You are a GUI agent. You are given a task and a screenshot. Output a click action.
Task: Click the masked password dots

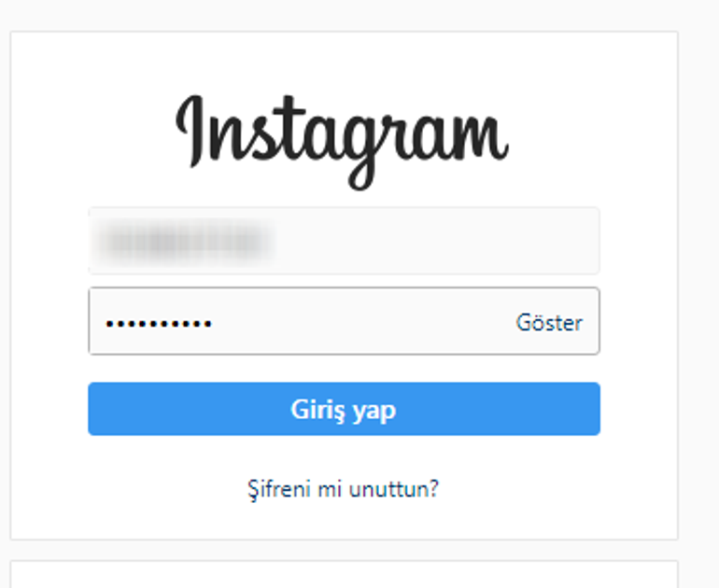[x=159, y=324]
